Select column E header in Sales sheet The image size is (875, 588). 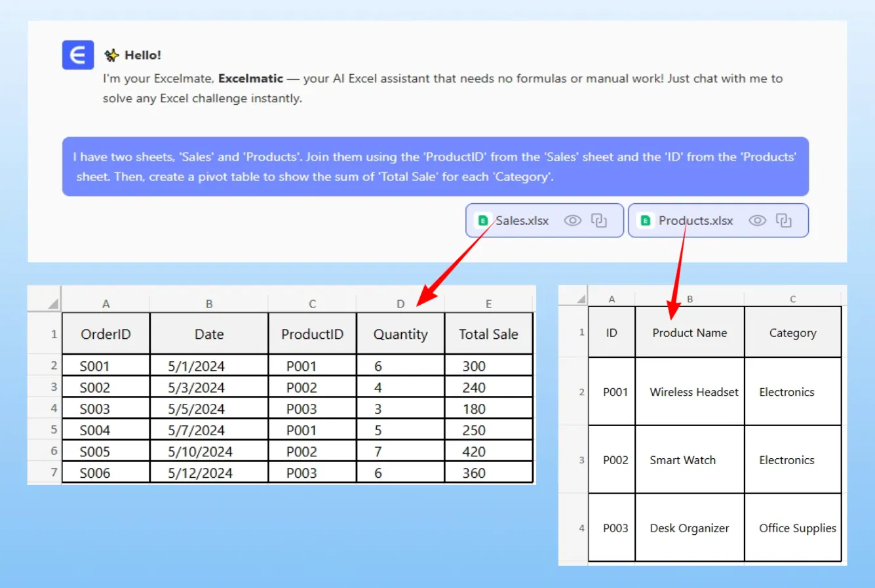pos(488,304)
